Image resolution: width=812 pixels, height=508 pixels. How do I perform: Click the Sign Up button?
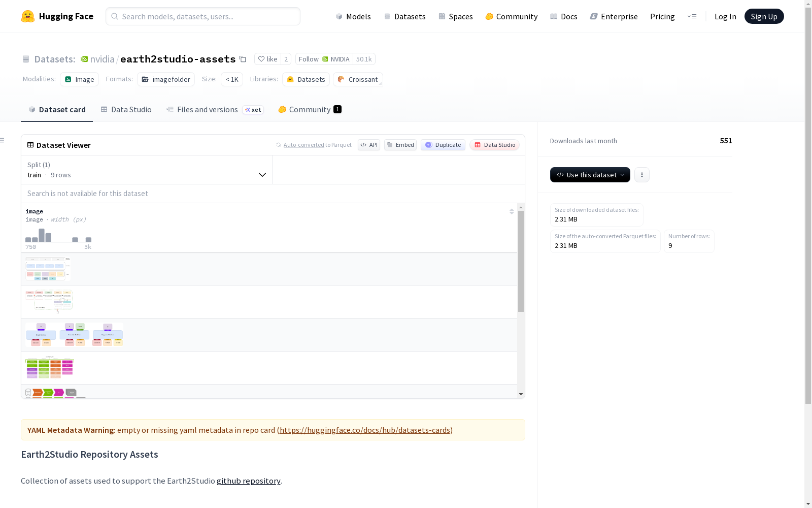coord(764,16)
